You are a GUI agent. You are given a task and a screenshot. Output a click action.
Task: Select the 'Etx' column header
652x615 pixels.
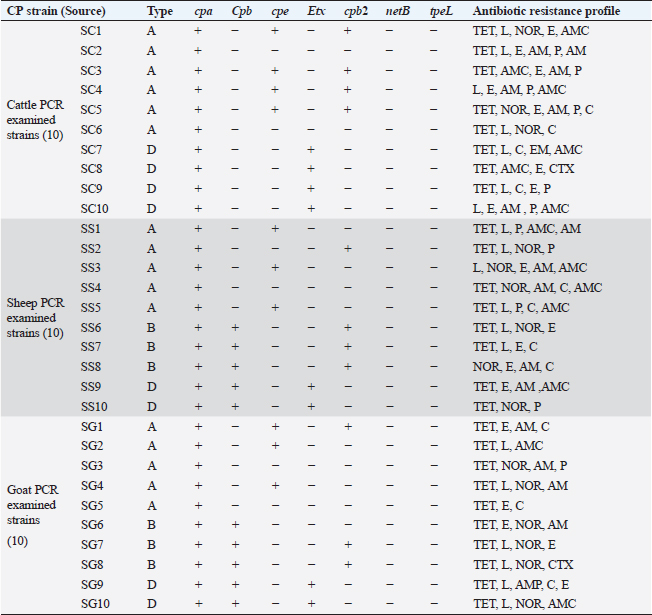coord(316,11)
